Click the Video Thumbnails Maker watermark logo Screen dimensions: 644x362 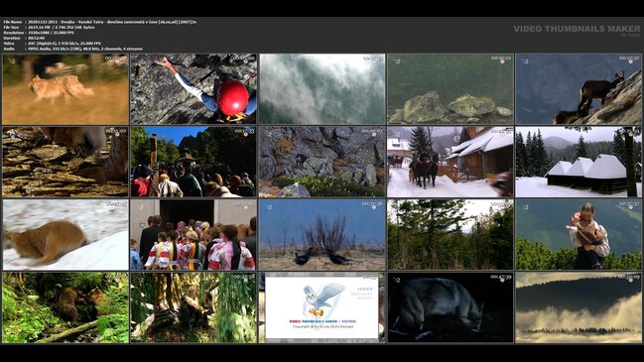tap(577, 29)
